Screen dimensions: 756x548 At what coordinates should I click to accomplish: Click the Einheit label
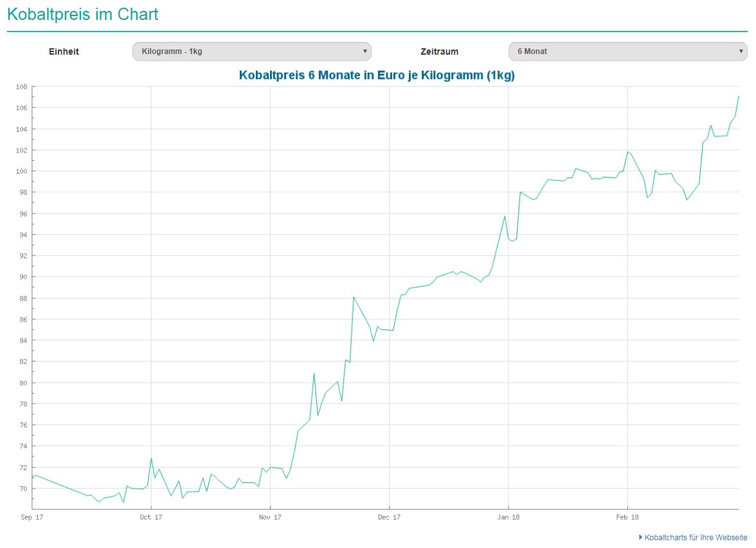64,51
